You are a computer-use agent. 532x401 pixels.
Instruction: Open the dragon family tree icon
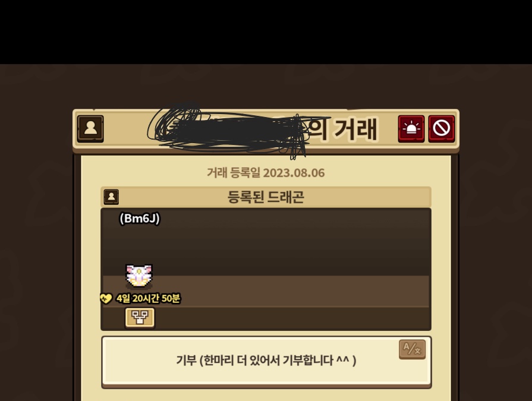(x=140, y=318)
